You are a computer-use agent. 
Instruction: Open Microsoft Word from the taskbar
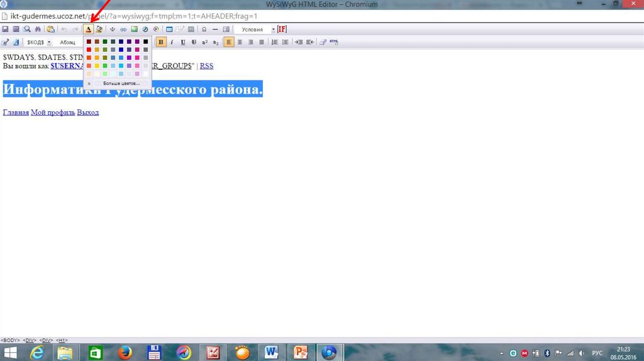272,352
